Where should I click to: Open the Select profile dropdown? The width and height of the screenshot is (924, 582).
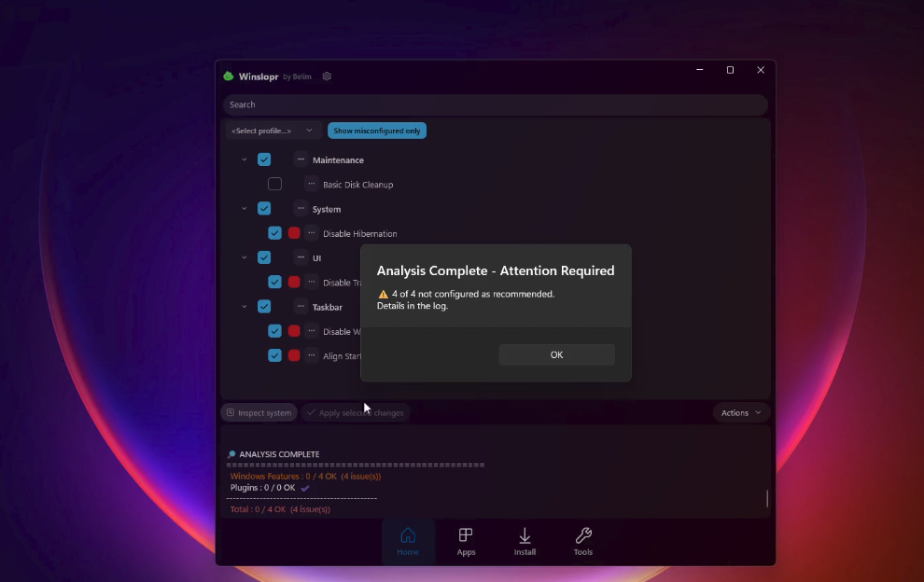click(x=273, y=131)
